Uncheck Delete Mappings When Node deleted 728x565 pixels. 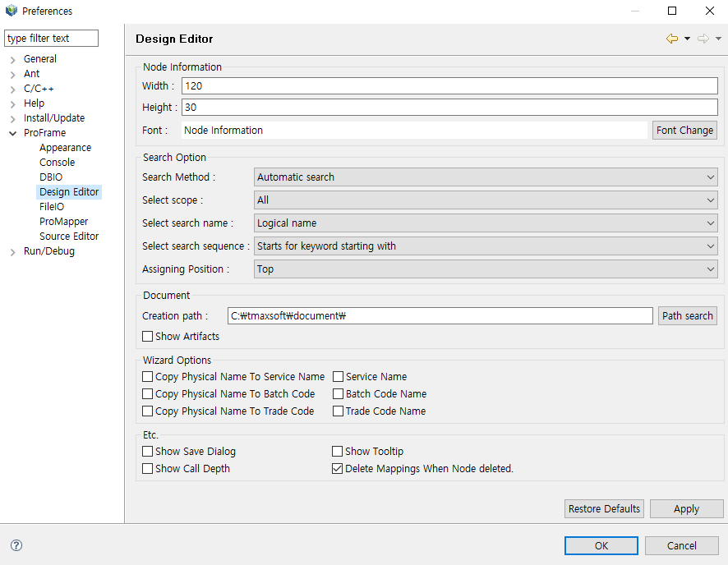pyautogui.click(x=338, y=469)
